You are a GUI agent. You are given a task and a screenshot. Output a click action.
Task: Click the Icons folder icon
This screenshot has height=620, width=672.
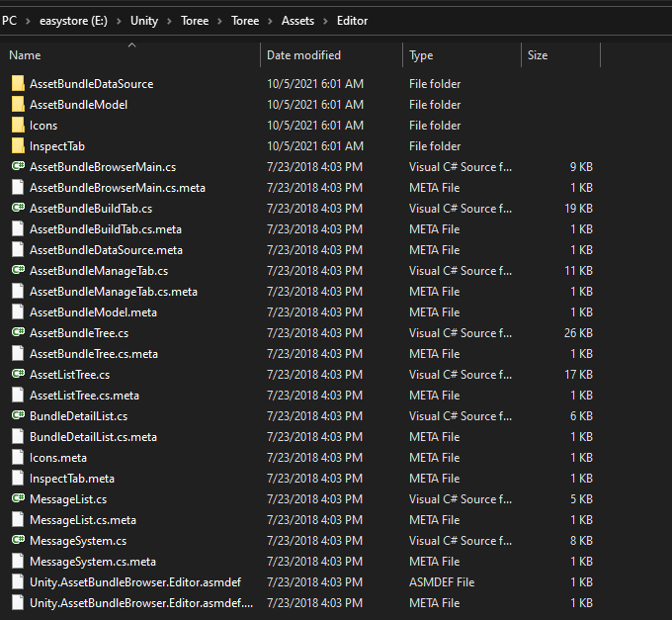(x=18, y=126)
